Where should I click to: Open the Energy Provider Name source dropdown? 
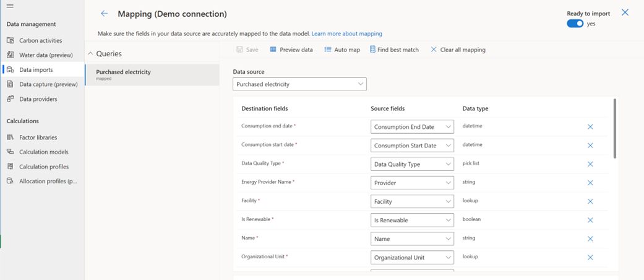pos(412,183)
